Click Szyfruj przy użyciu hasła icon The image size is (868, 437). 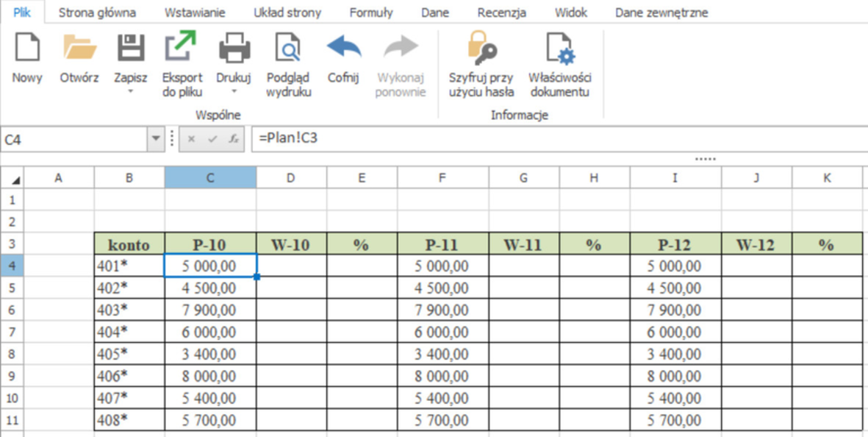(481, 48)
